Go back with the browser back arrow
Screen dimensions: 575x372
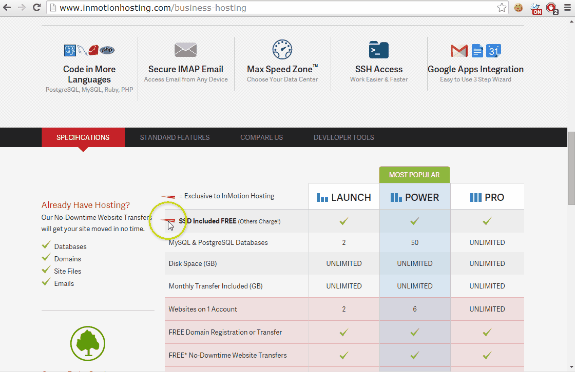pos(7,7)
